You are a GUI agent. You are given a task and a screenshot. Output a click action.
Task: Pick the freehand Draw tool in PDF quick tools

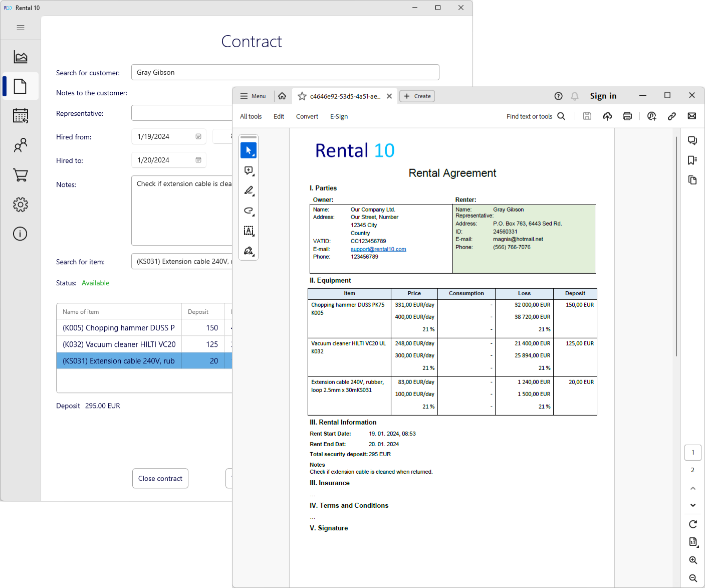[249, 211]
